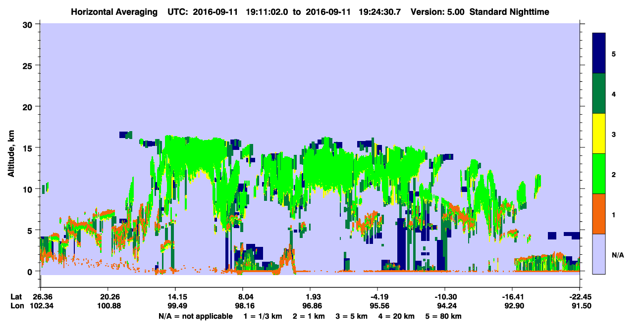
Task: Click the y-axis tick label 0
Action: point(31,271)
